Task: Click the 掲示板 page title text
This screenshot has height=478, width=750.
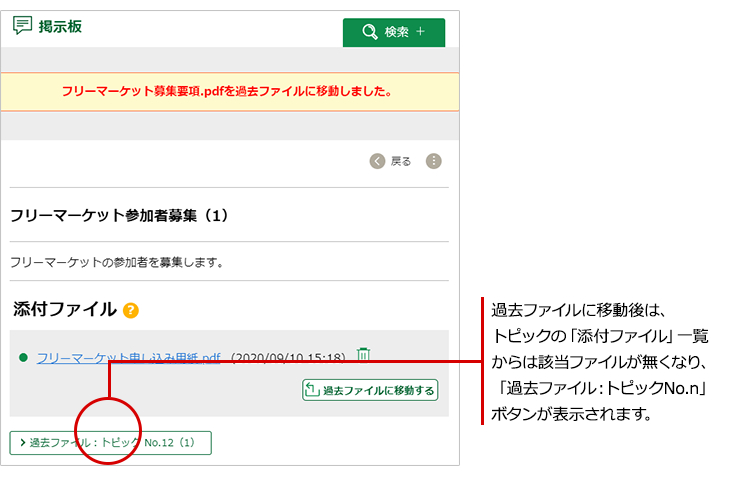Action: coord(60,27)
